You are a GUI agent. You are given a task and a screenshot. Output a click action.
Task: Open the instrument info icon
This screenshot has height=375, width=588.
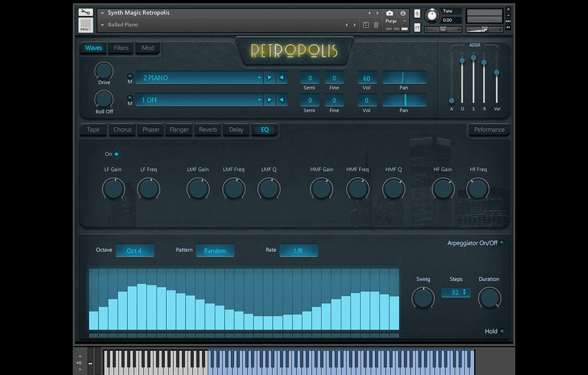pyautogui.click(x=403, y=13)
